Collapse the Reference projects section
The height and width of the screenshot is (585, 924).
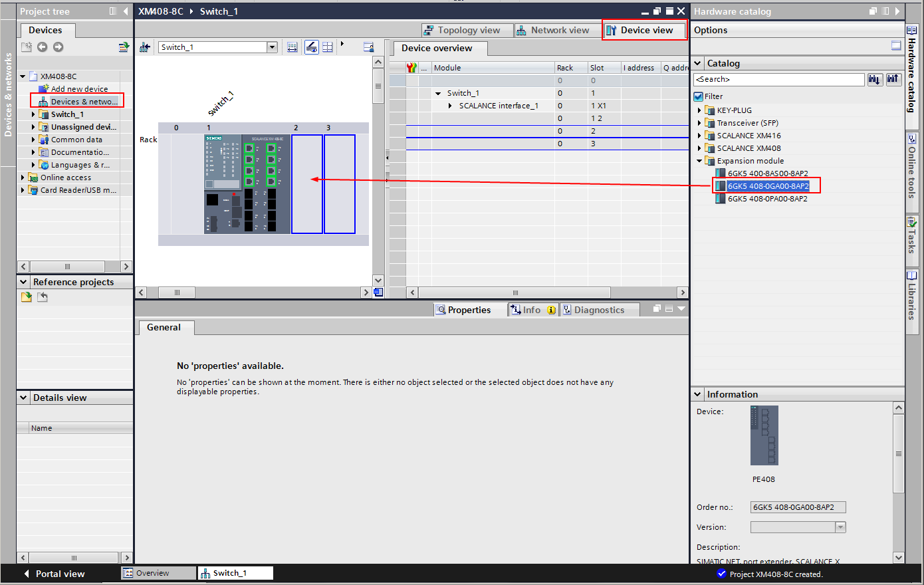click(23, 282)
